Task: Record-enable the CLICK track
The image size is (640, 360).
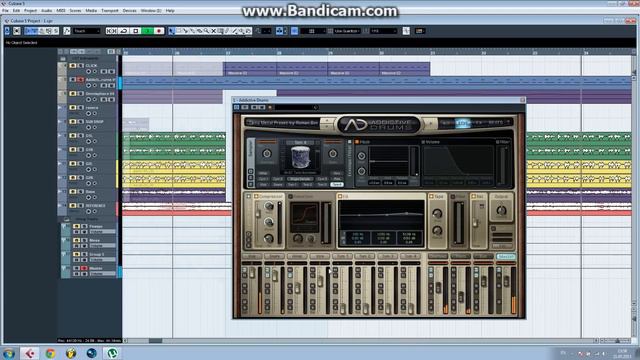Action: pos(88,72)
